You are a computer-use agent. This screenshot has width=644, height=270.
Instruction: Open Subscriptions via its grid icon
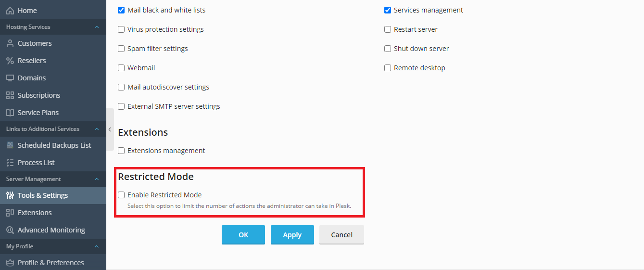pos(10,95)
